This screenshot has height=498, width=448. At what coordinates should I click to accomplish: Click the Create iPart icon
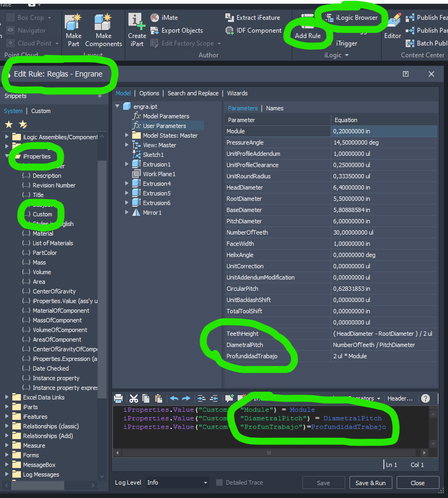pos(137,24)
